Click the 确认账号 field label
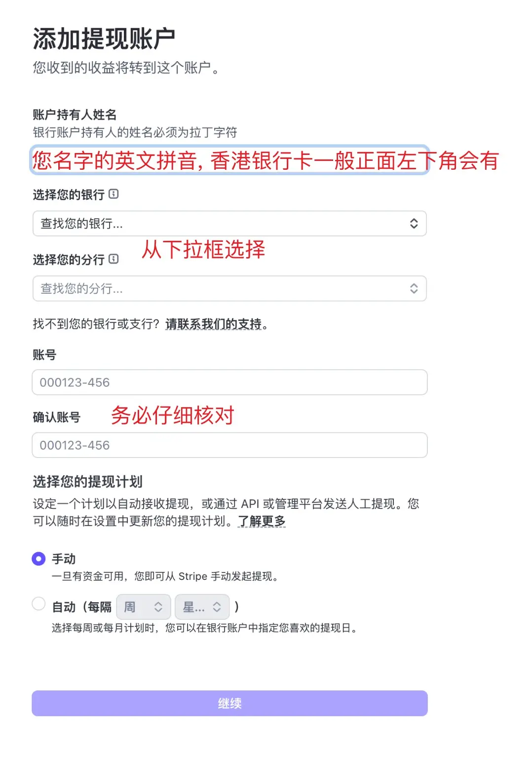The image size is (532, 762). (x=56, y=417)
